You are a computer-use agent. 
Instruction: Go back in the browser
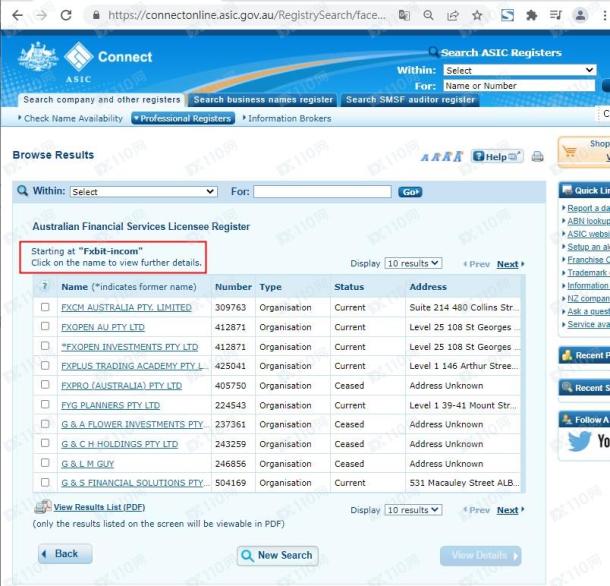18,16
